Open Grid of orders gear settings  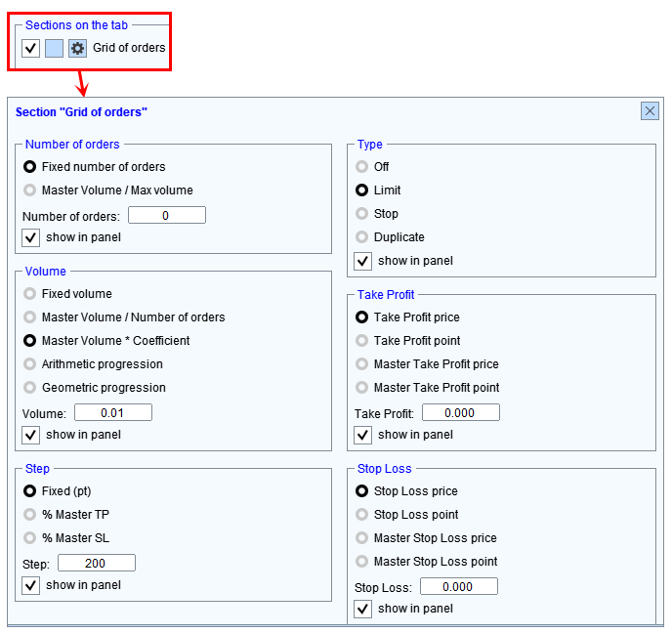(x=78, y=48)
